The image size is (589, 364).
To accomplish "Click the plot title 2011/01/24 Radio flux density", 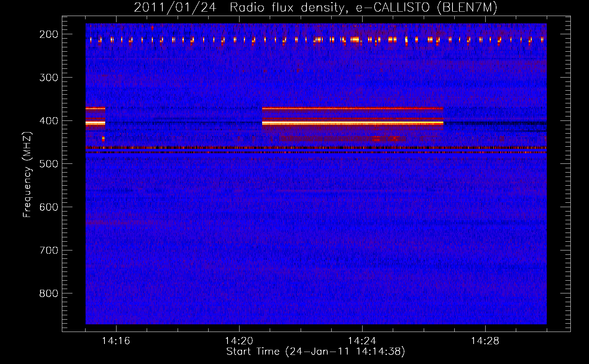I will click(x=316, y=7).
